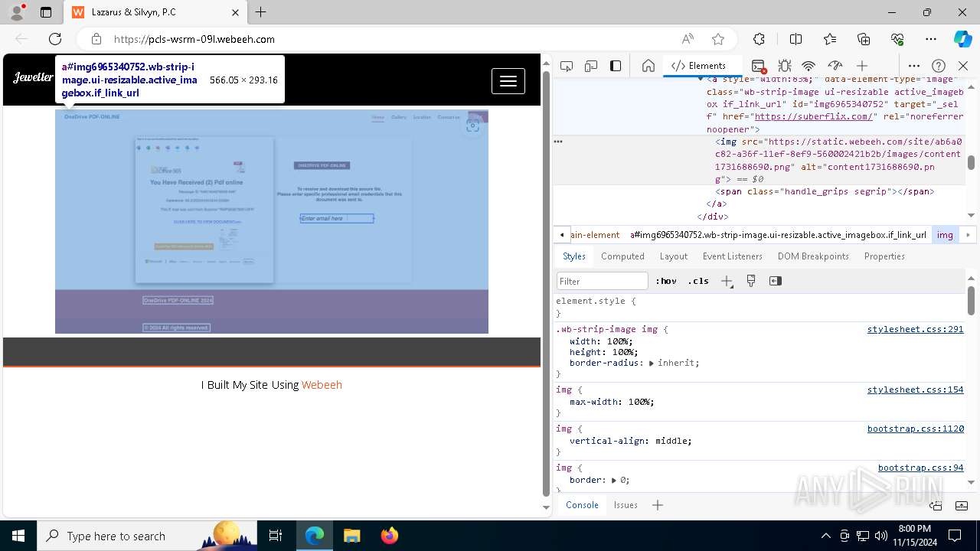This screenshot has height=551, width=980.
Task: Add page to favorites star icon
Action: [x=717, y=39]
